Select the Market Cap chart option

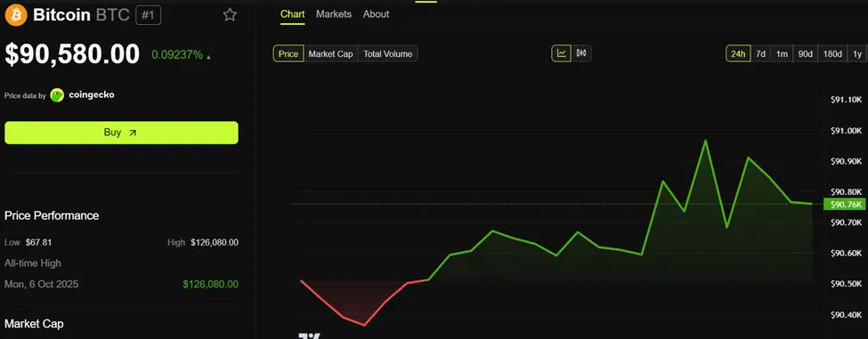[330, 53]
